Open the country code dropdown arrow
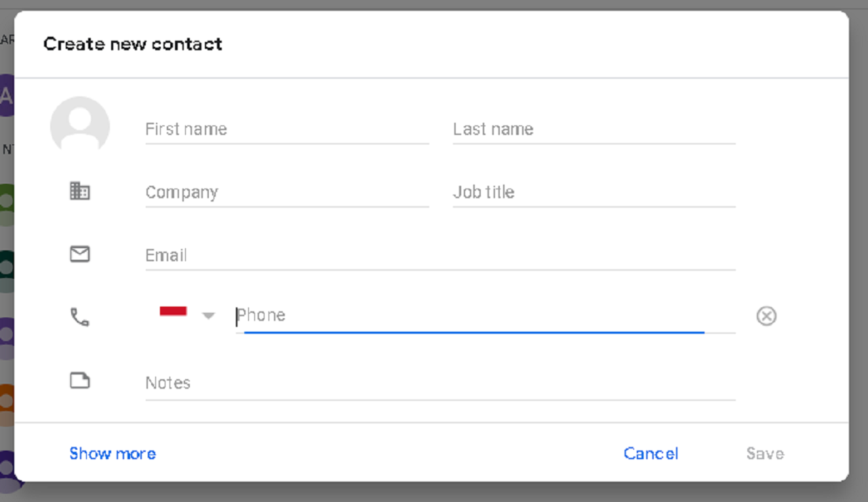 click(209, 316)
